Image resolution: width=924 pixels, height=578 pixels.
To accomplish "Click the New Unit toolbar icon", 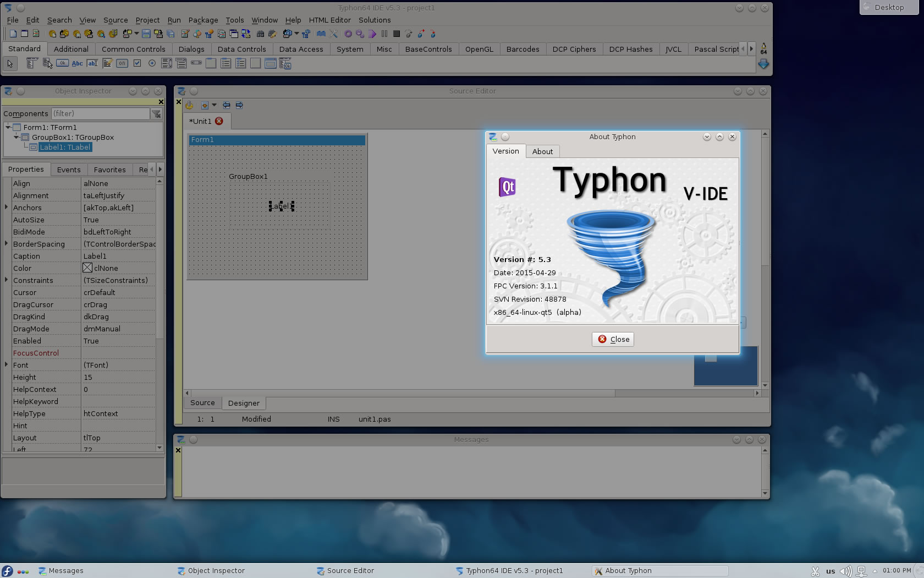I will [x=13, y=34].
